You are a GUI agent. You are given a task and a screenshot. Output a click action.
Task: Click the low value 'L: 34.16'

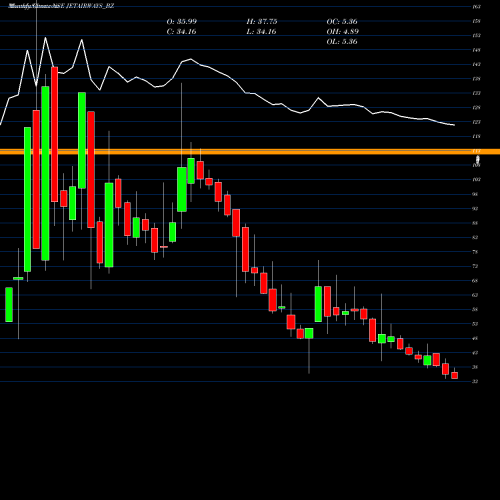(x=261, y=31)
